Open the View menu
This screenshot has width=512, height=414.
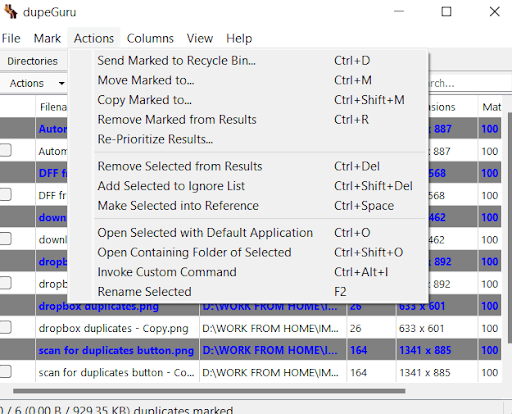(x=200, y=38)
